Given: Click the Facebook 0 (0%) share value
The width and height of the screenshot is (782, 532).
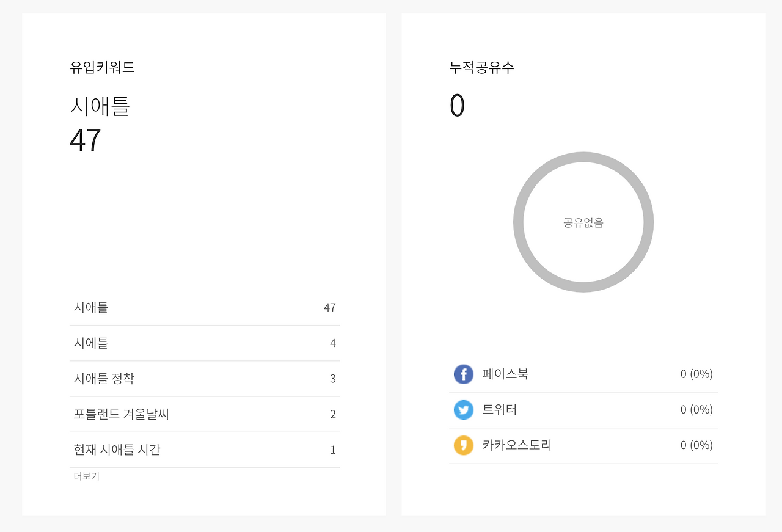Looking at the screenshot, I should [696, 374].
